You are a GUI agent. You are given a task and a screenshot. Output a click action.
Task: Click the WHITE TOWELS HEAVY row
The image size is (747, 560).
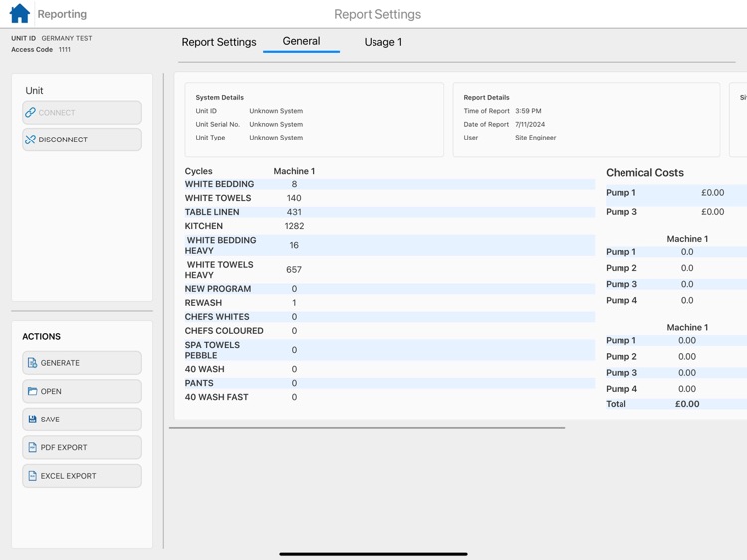[389, 270]
